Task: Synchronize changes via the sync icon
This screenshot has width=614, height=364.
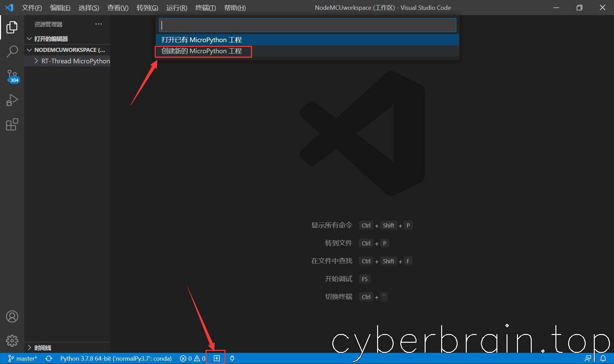Action: 49,358
